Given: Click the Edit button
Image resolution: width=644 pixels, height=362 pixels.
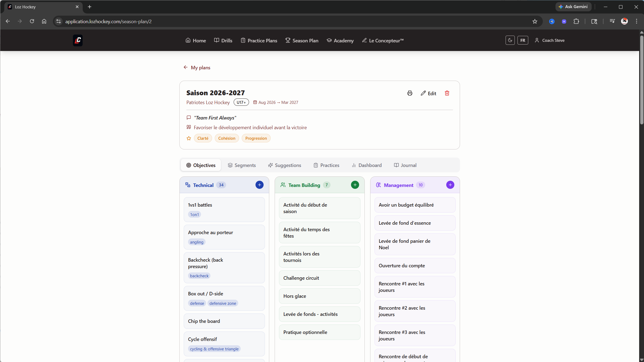Looking at the screenshot, I should (x=428, y=93).
